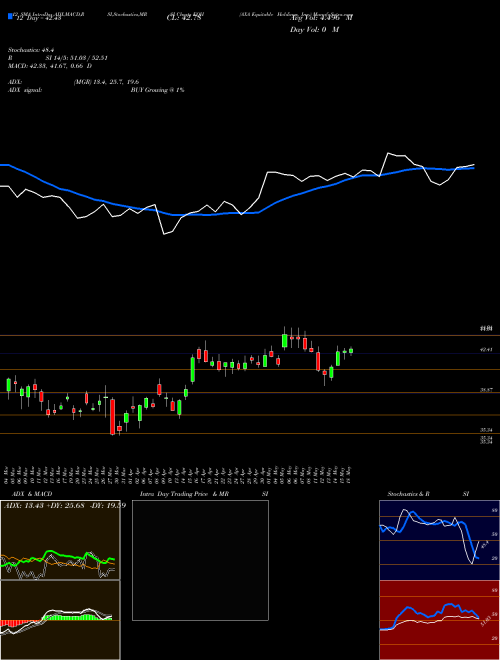The height and width of the screenshot is (660, 500).
Task: Select the 'Intra Day Trading Price & MR' title
Action: click(x=184, y=494)
